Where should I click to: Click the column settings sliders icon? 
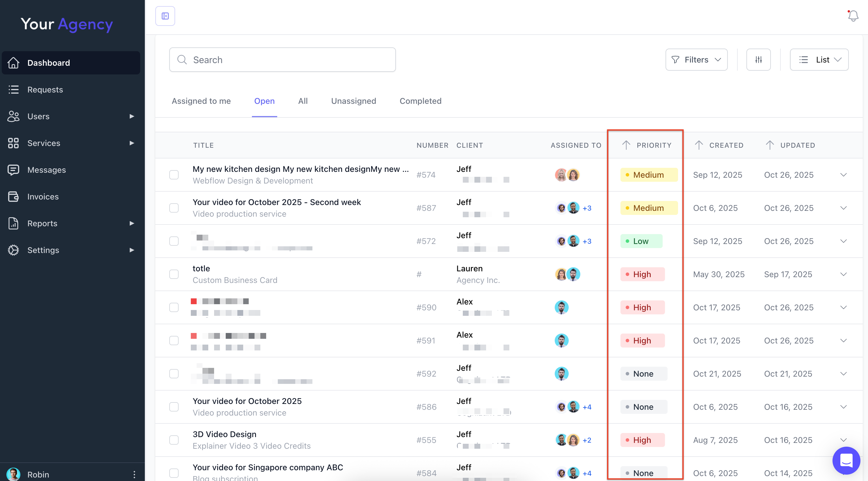click(758, 60)
